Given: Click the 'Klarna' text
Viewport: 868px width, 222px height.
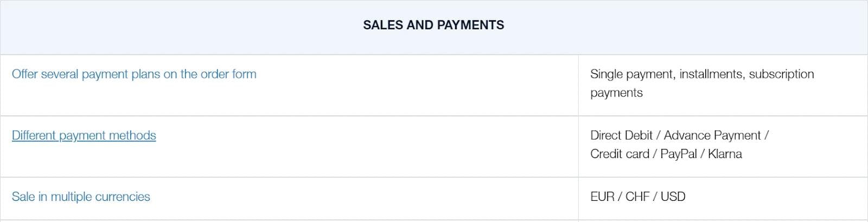Looking at the screenshot, I should click(725, 154).
